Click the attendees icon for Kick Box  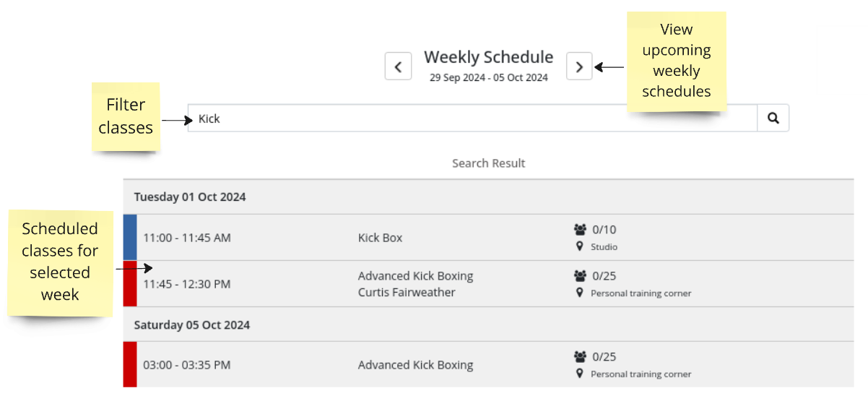581,230
